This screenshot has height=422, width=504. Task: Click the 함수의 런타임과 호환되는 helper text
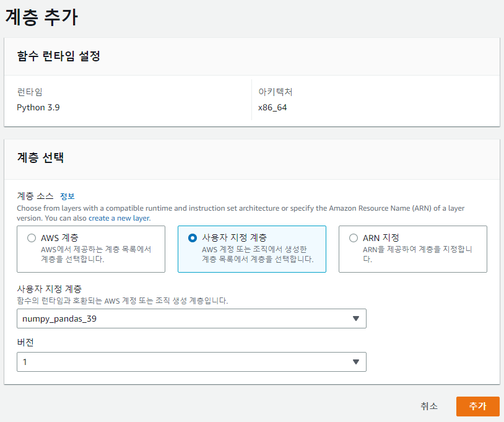(123, 301)
